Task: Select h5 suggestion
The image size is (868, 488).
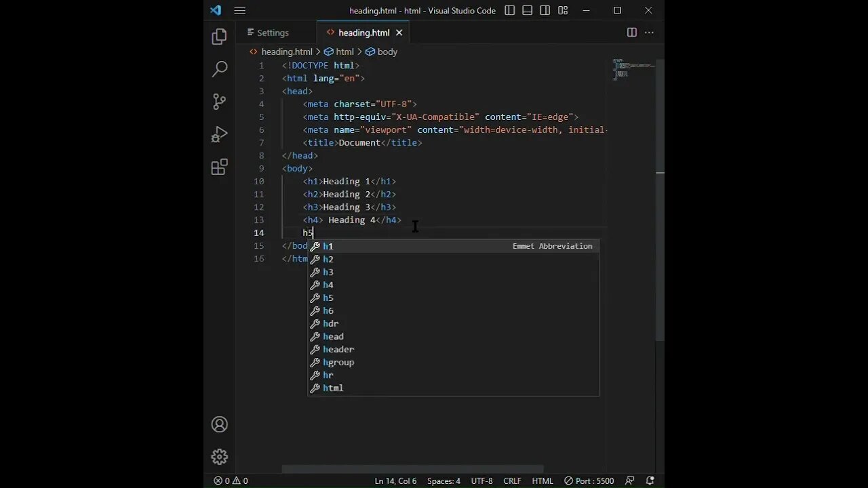Action: click(x=453, y=298)
